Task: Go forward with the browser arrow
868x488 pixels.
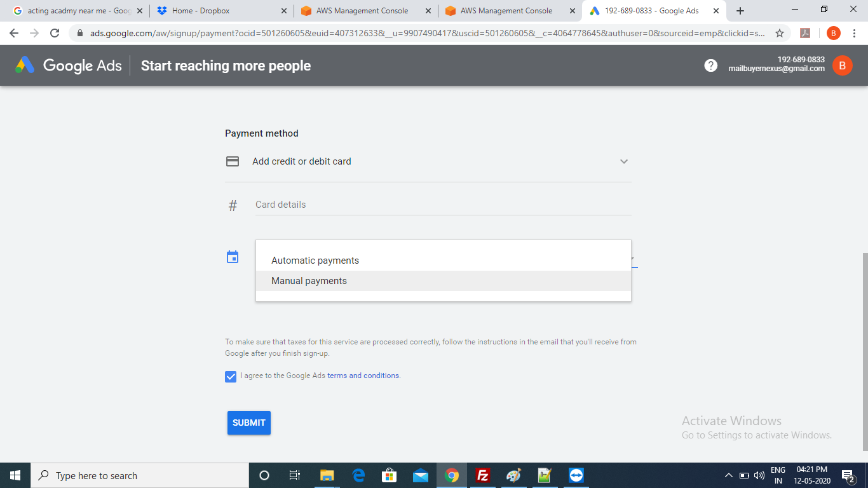Action: pyautogui.click(x=34, y=34)
